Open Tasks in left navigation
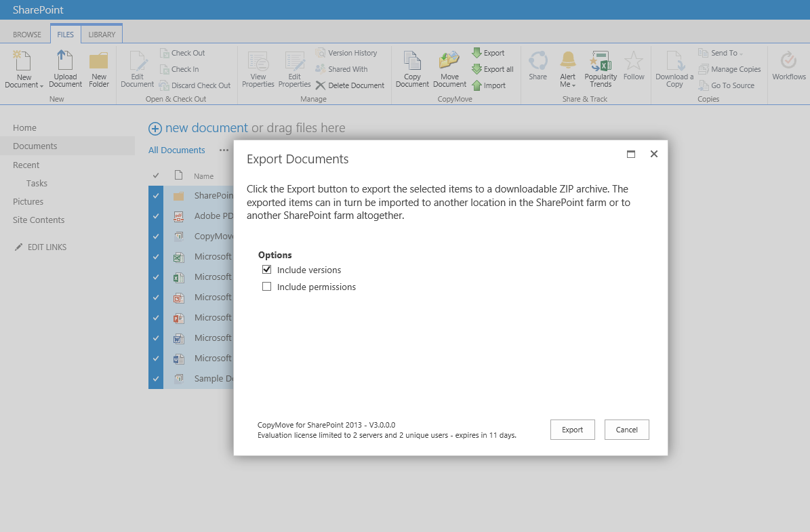Screen dimensions: 810x532 click(x=37, y=184)
